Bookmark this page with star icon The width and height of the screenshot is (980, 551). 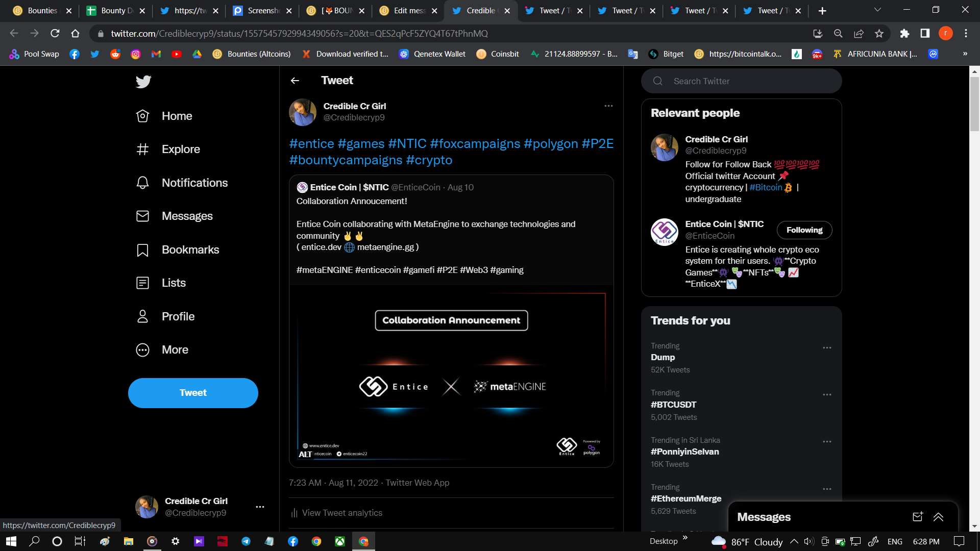click(879, 33)
